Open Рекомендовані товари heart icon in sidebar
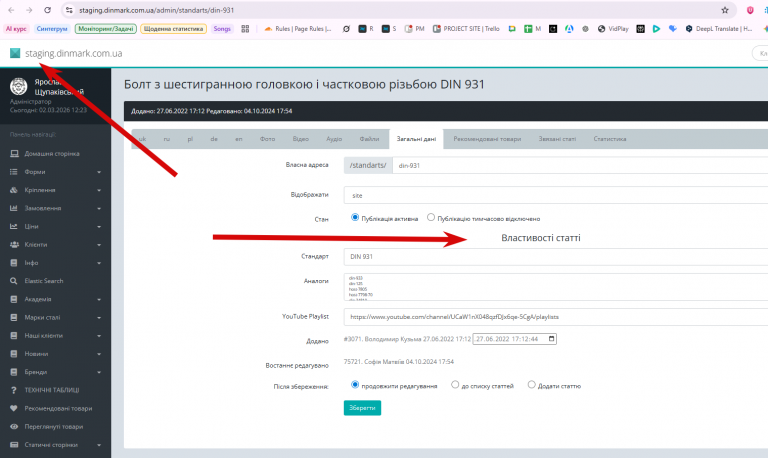 pyautogui.click(x=14, y=409)
